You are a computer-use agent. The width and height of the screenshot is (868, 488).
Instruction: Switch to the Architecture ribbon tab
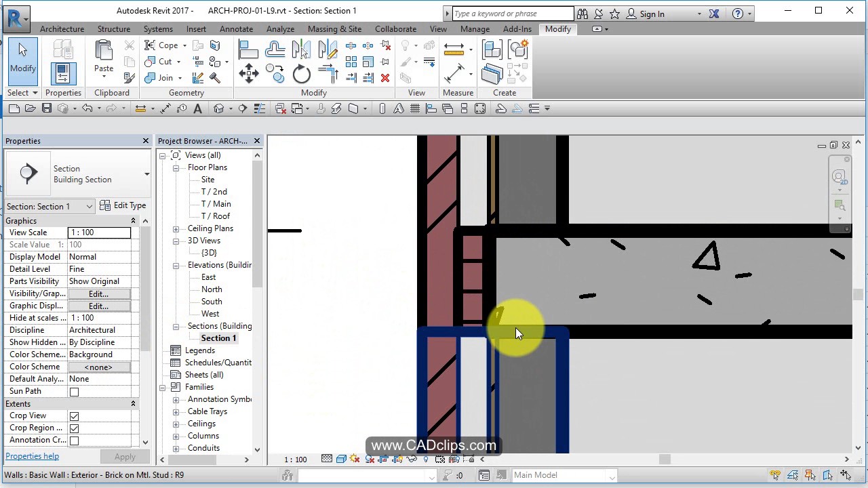click(62, 29)
